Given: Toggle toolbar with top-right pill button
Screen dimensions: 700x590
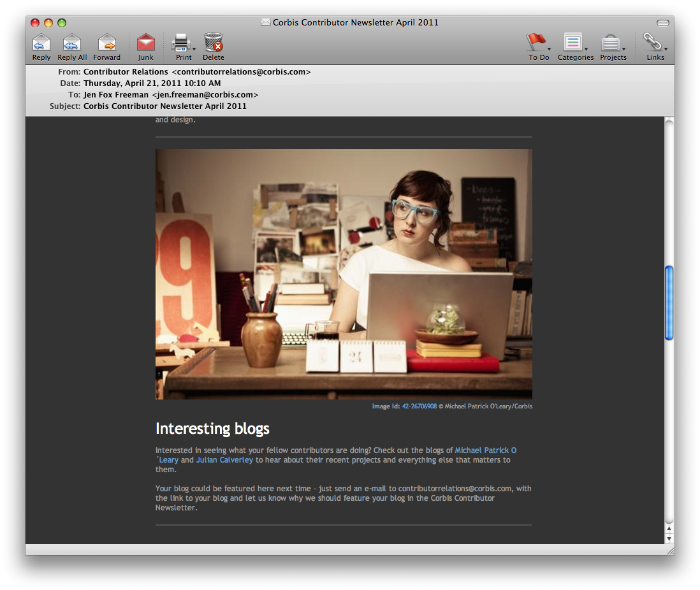Looking at the screenshot, I should pyautogui.click(x=662, y=23).
